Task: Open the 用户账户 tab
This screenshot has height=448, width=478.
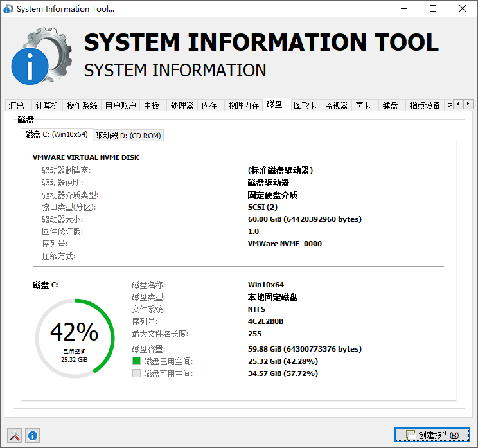Action: (x=120, y=105)
